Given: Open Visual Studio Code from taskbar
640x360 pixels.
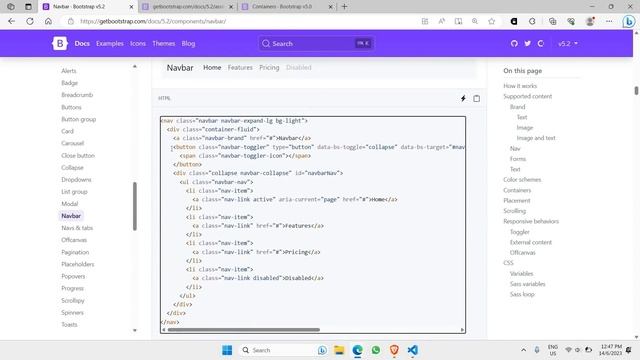Looking at the screenshot, I should click(x=413, y=350).
